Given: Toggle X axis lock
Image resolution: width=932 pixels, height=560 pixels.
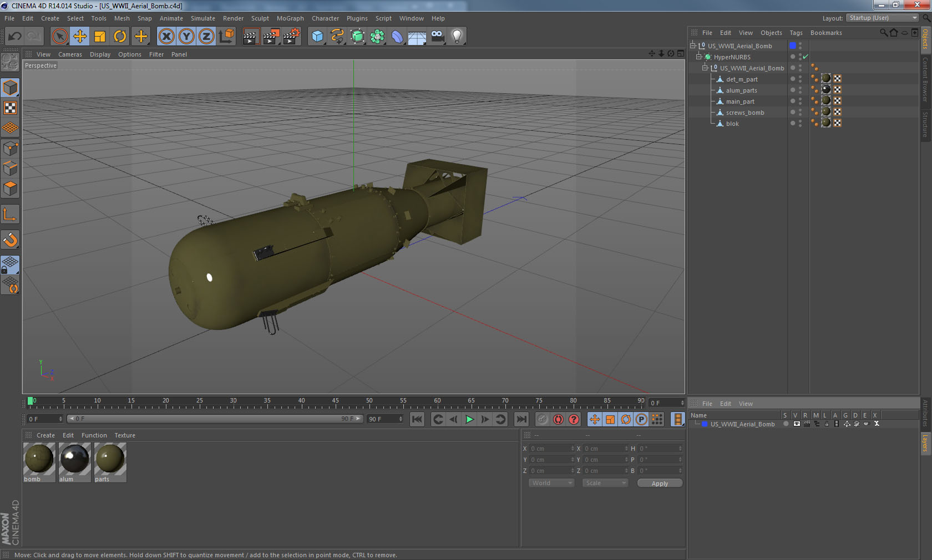Looking at the screenshot, I should [166, 37].
